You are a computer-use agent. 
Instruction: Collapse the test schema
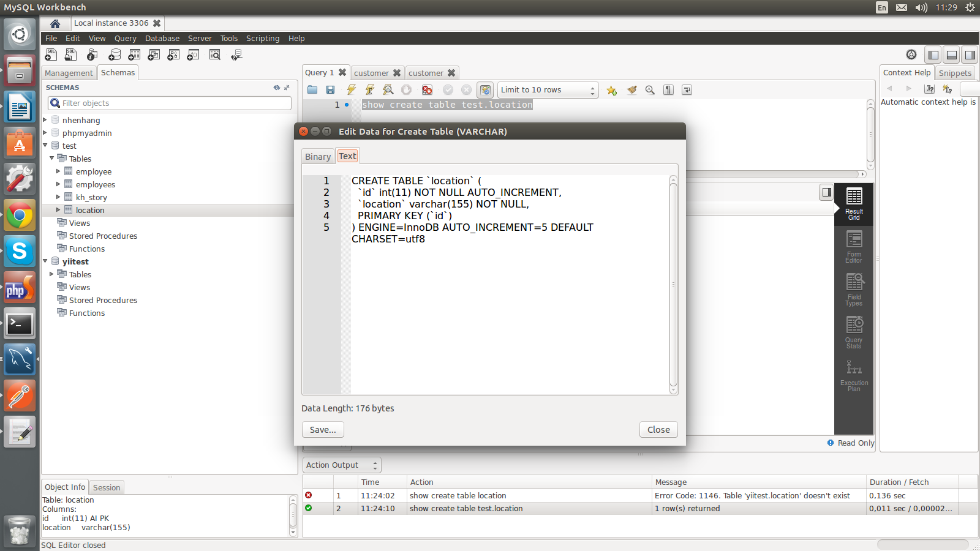coord(45,146)
